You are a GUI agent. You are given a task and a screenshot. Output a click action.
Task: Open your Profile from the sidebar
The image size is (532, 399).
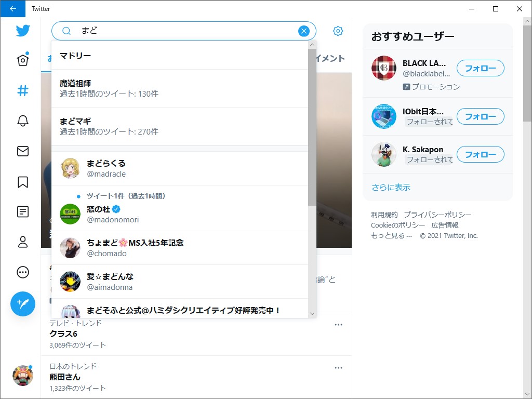[22, 242]
